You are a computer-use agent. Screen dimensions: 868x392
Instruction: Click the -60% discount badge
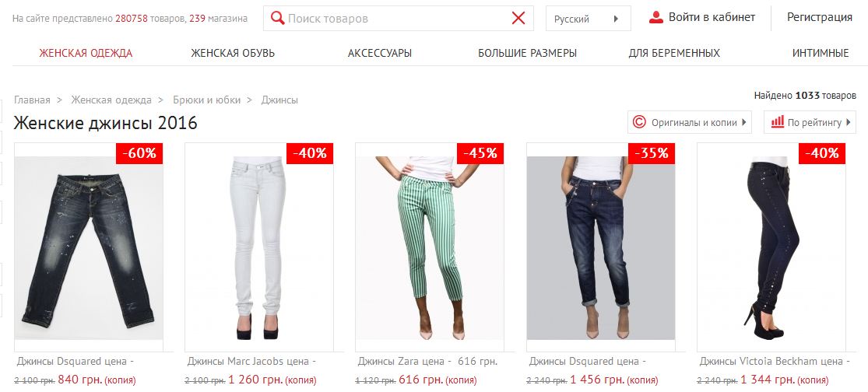[x=139, y=153]
